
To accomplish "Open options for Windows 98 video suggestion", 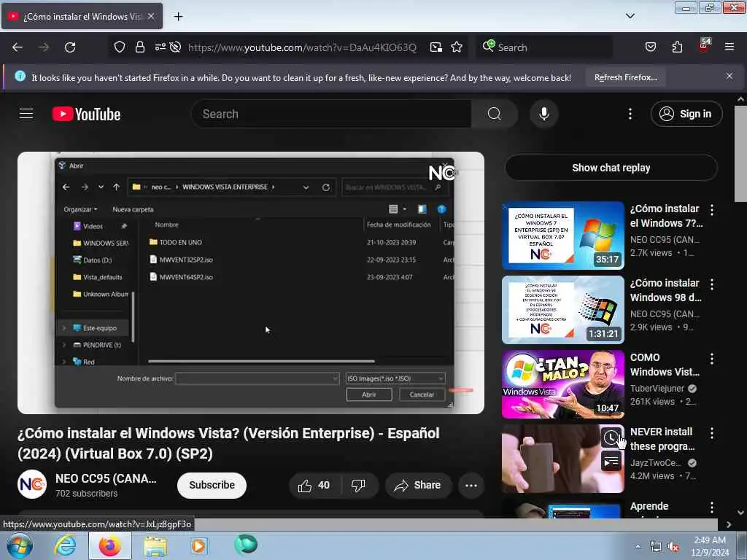I will pyautogui.click(x=712, y=284).
